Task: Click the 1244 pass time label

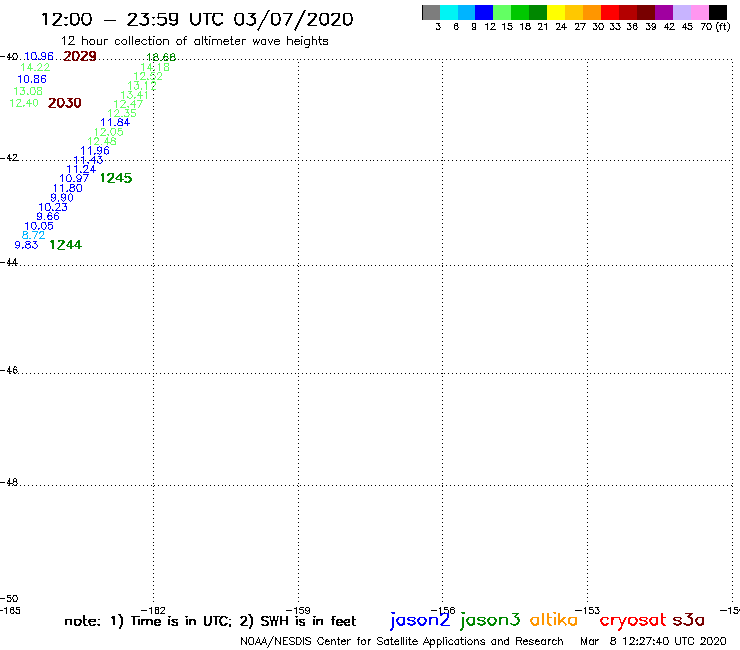Action: [x=66, y=245]
